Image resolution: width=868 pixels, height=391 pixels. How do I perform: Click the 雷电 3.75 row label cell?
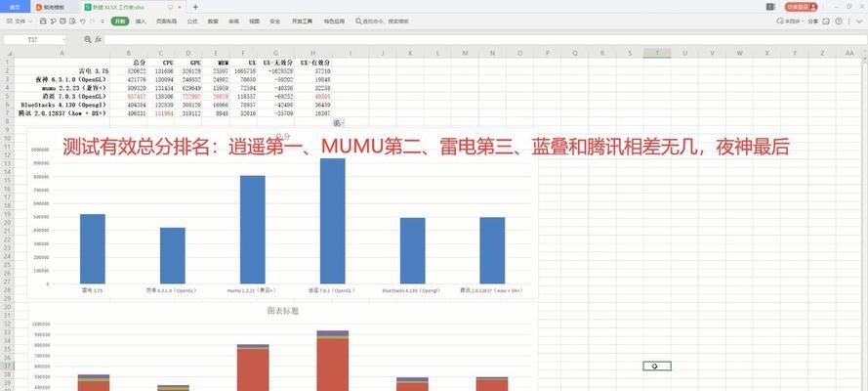[x=62, y=71]
